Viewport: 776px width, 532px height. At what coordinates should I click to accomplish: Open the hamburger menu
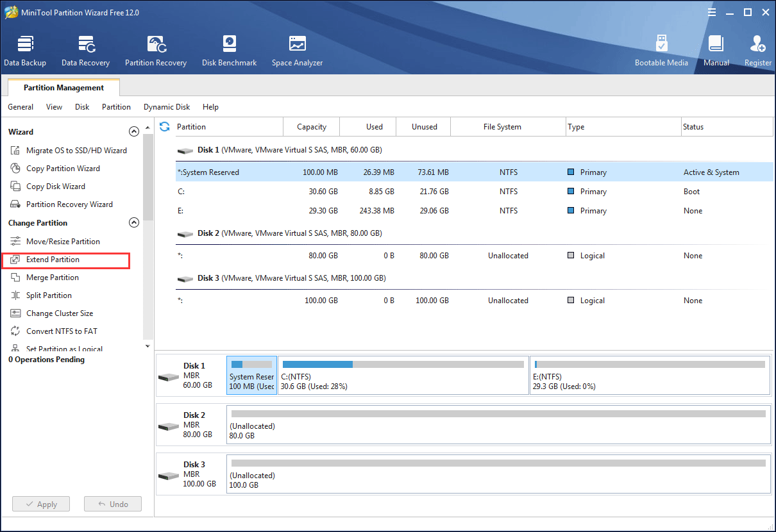(x=712, y=12)
